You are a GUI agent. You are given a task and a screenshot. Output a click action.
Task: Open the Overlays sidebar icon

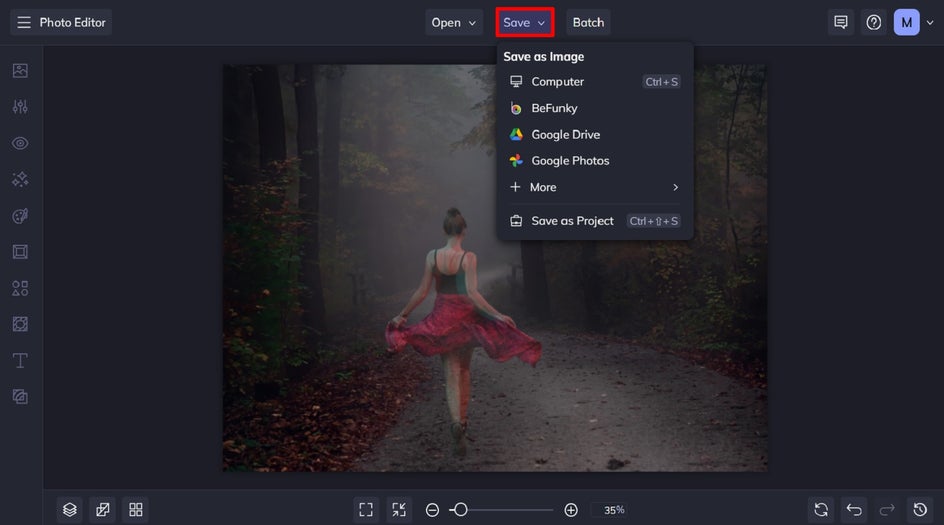pos(20,324)
